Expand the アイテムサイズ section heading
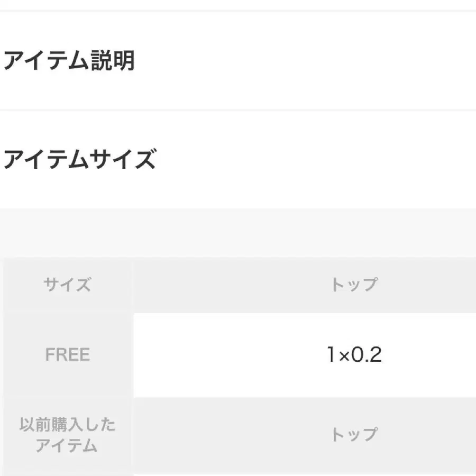Viewport: 476px width, 476px height. (80, 159)
